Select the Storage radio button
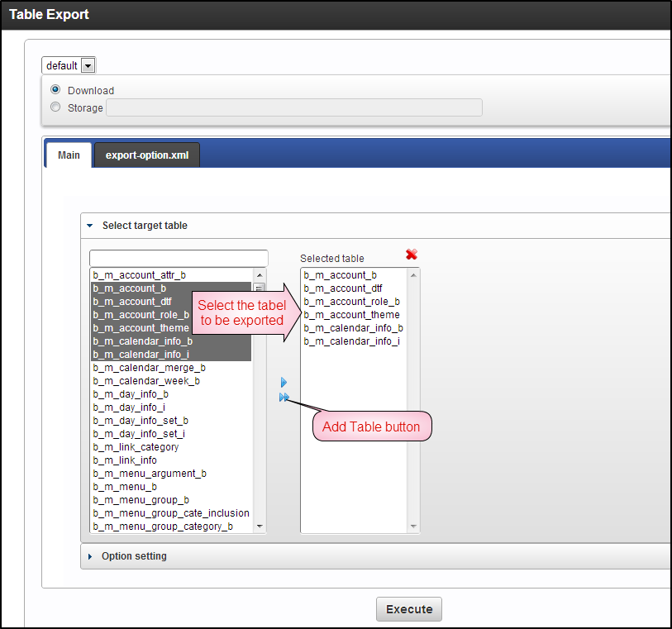Viewport: 672px width, 629px height. 55,107
